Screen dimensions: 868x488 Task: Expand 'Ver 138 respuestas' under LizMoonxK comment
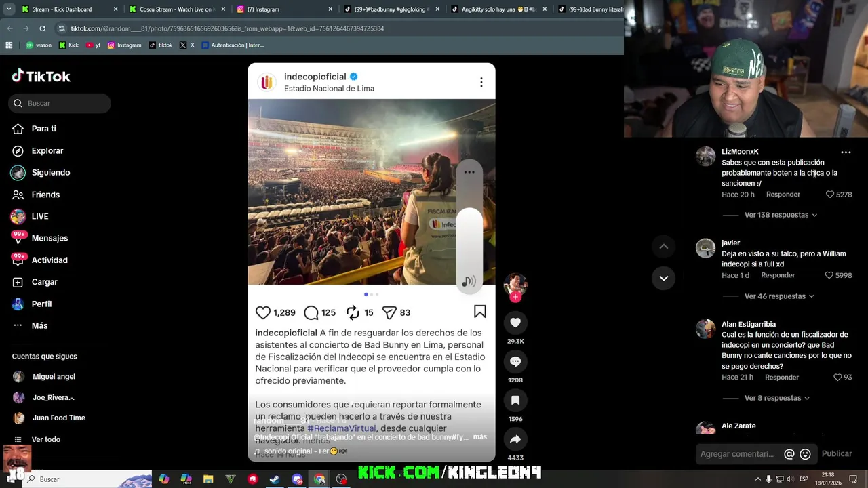coord(781,215)
